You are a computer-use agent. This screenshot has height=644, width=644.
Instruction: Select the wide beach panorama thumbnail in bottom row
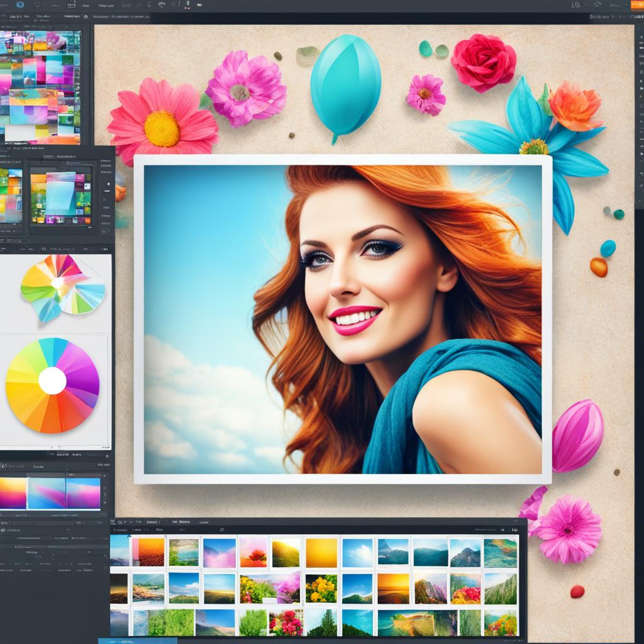[x=418, y=623]
